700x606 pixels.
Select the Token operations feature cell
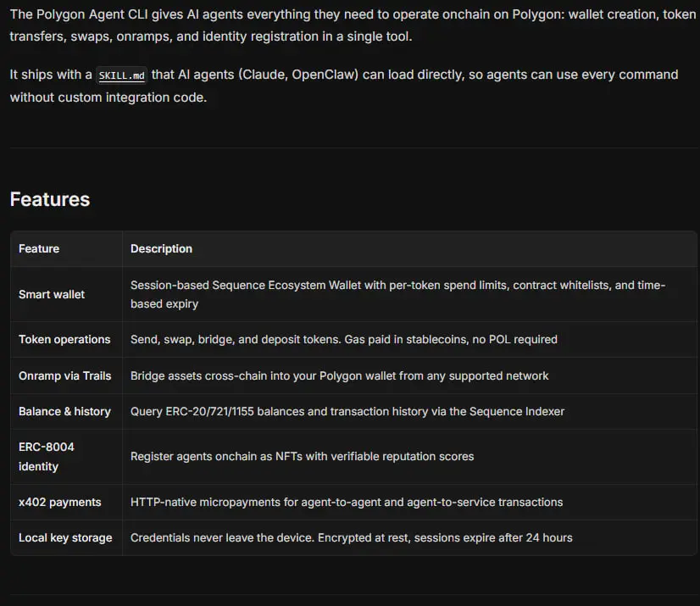coord(64,339)
